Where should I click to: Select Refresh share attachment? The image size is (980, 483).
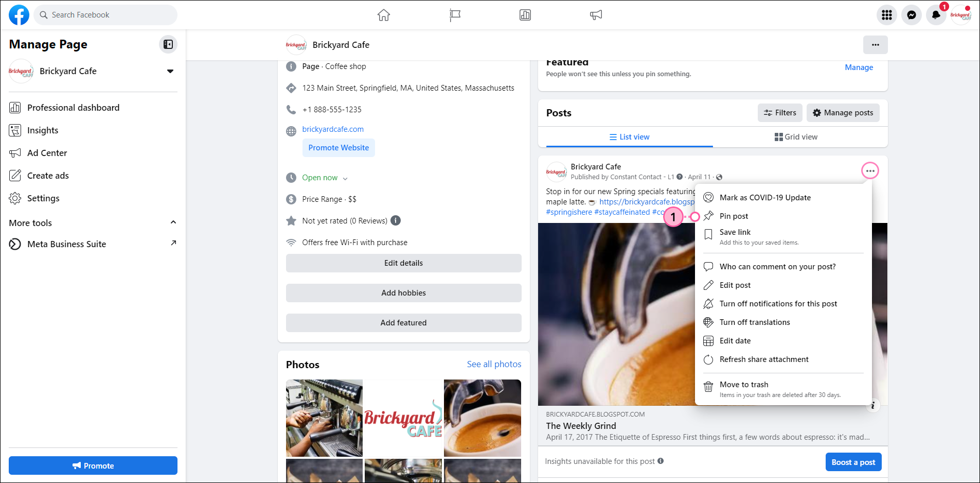pos(783,359)
